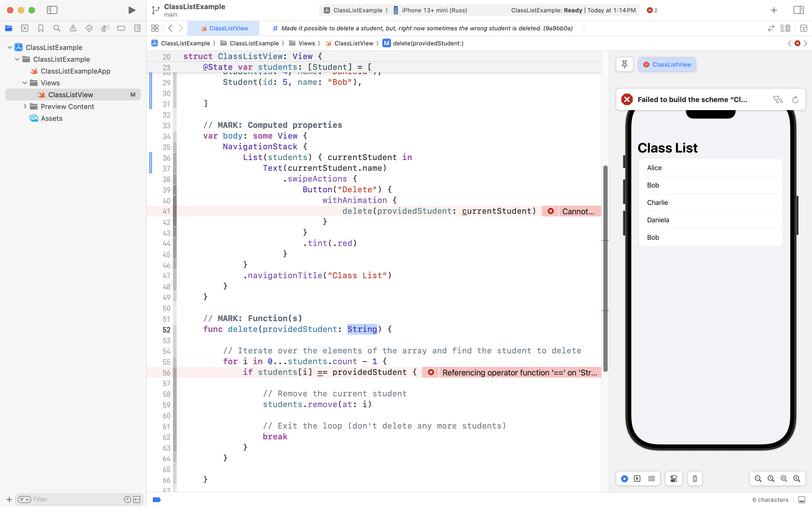Toggle the inspector panel on the right
812x507 pixels.
798,10
